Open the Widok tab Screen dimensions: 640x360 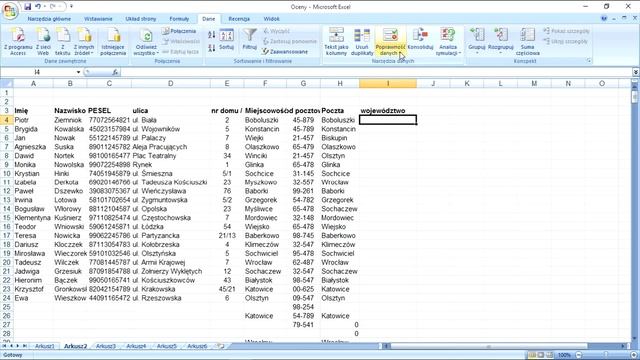(271, 19)
